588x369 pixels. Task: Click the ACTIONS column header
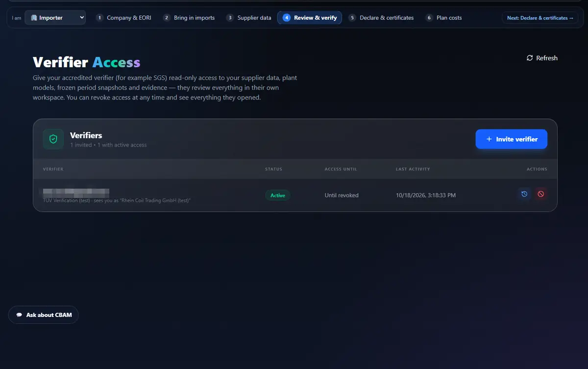(x=537, y=169)
